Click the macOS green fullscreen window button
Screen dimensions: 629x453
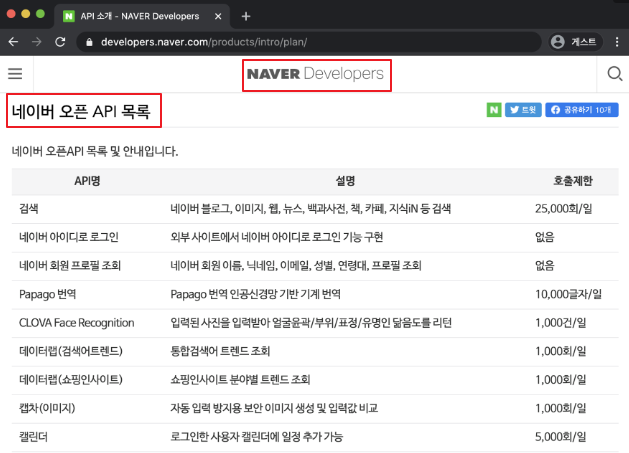pos(40,14)
